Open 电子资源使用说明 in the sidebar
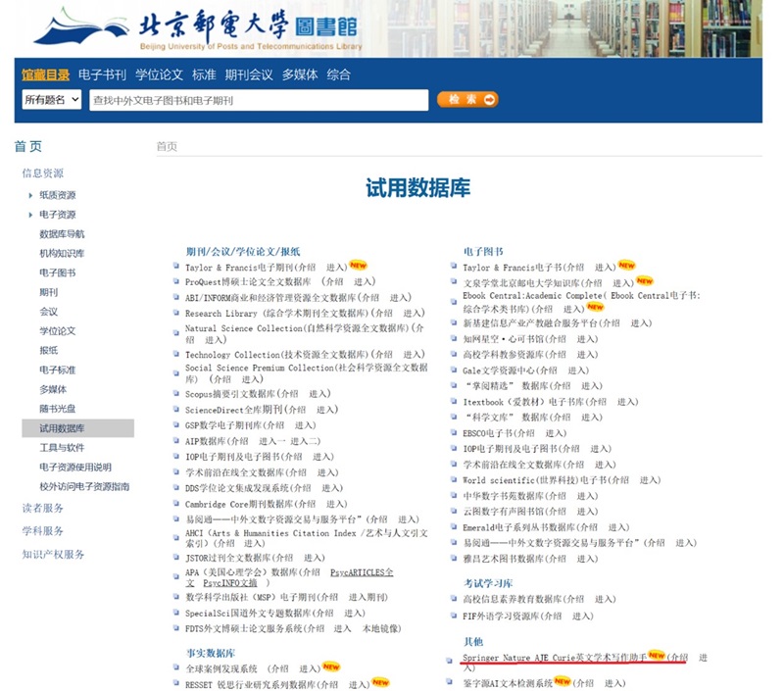This screenshot has width=784, height=691. coord(75,467)
